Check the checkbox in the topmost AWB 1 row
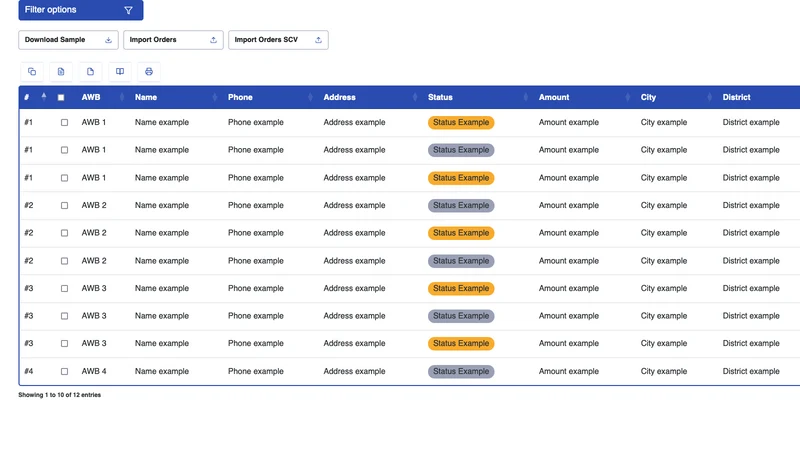Viewport: 800px width, 450px height. click(x=64, y=122)
